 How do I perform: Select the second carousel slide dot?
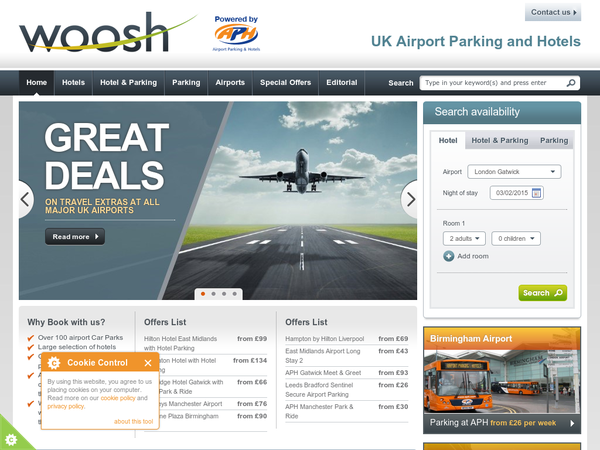pos(214,294)
